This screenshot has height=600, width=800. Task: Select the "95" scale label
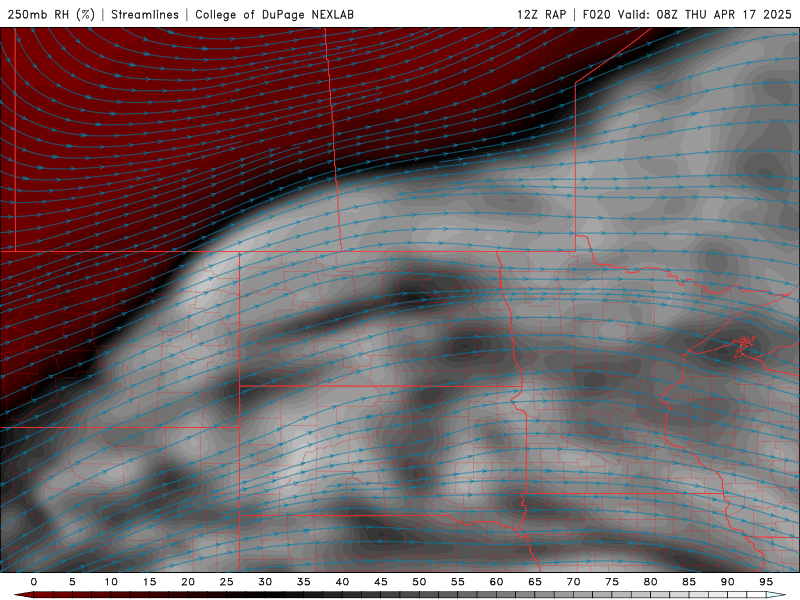766,582
